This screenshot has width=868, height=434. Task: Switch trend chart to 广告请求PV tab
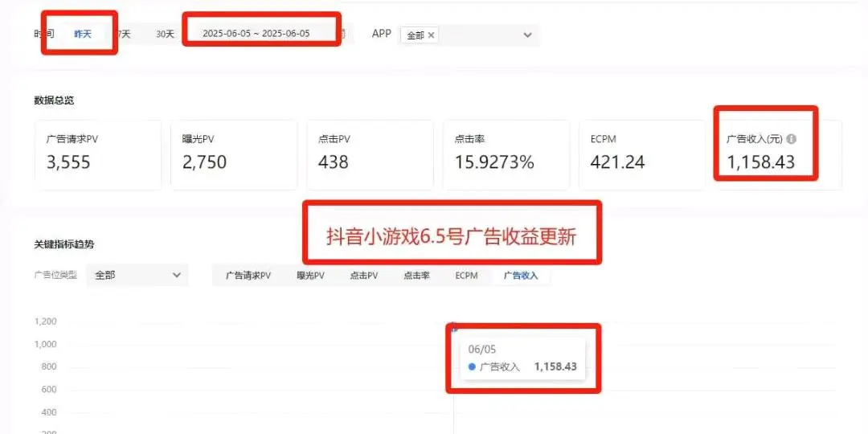pos(248,276)
